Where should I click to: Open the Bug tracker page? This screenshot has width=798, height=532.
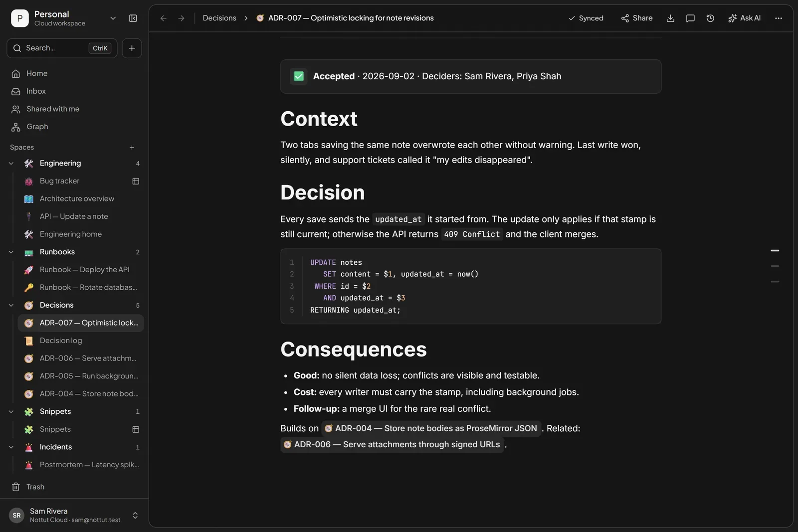(81, 181)
